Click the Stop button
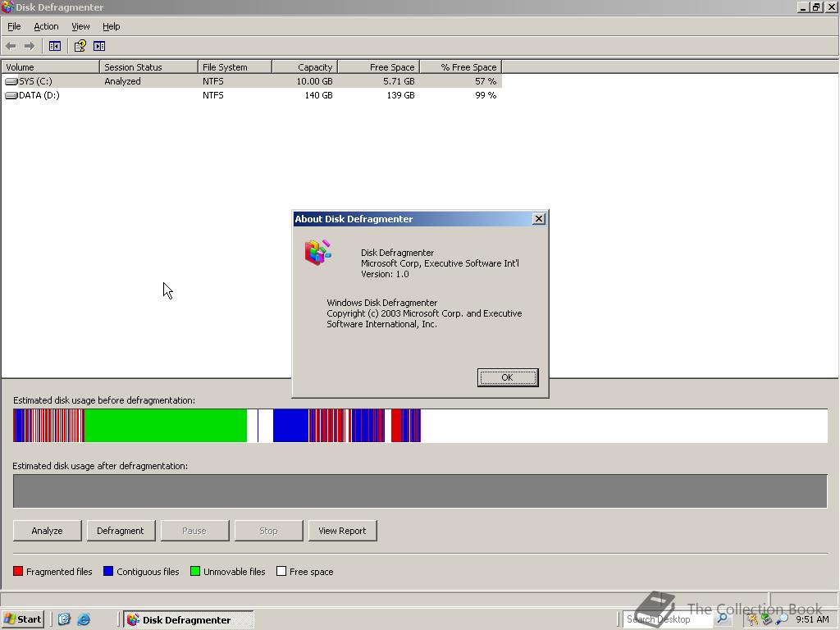This screenshot has width=840, height=630. (268, 531)
